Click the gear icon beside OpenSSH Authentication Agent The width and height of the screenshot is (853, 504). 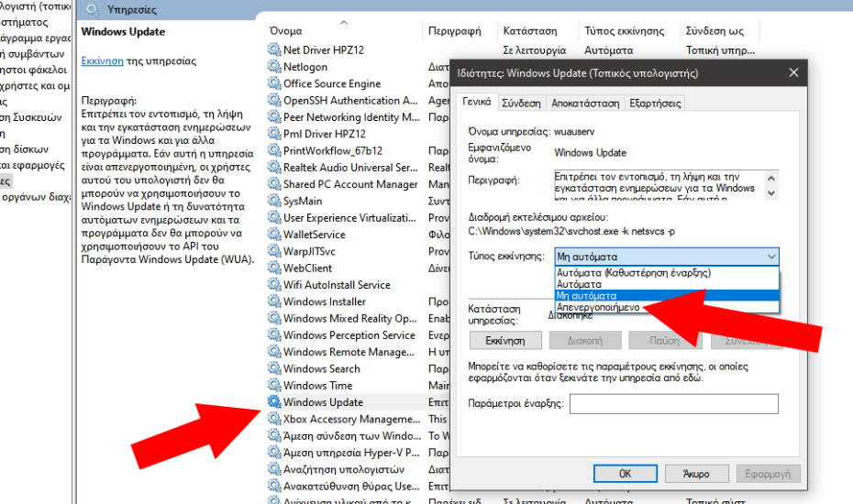[274, 100]
